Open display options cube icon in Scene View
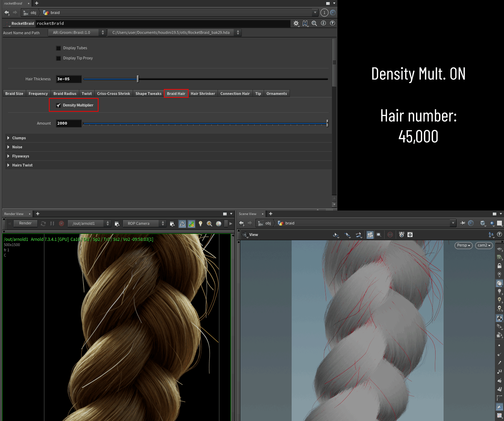504x421 pixels. click(x=483, y=223)
